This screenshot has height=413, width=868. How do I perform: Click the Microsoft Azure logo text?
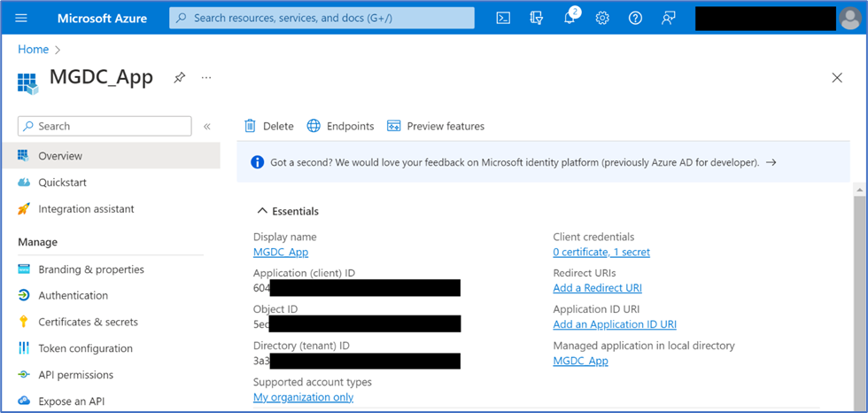click(x=103, y=18)
